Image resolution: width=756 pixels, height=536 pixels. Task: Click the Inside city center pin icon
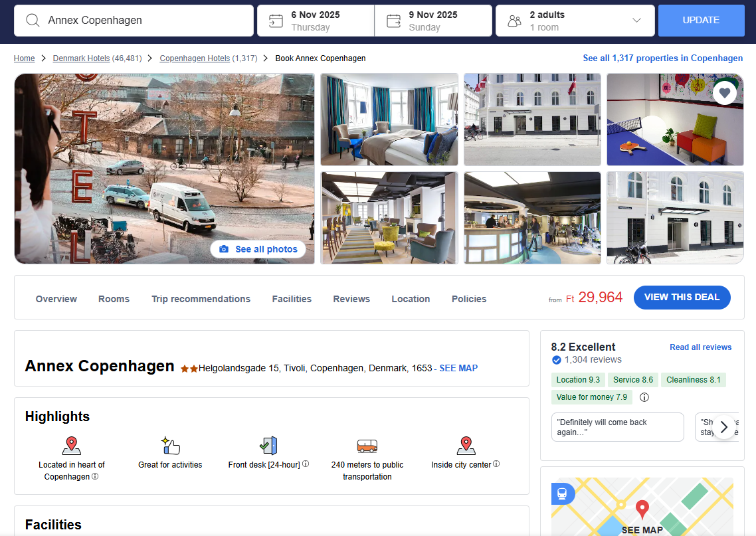click(466, 446)
